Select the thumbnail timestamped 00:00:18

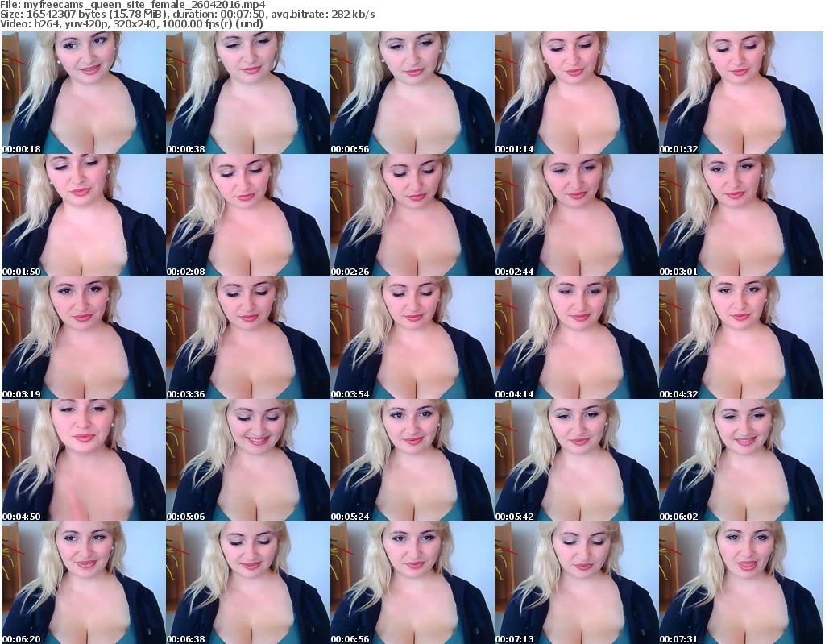click(83, 93)
